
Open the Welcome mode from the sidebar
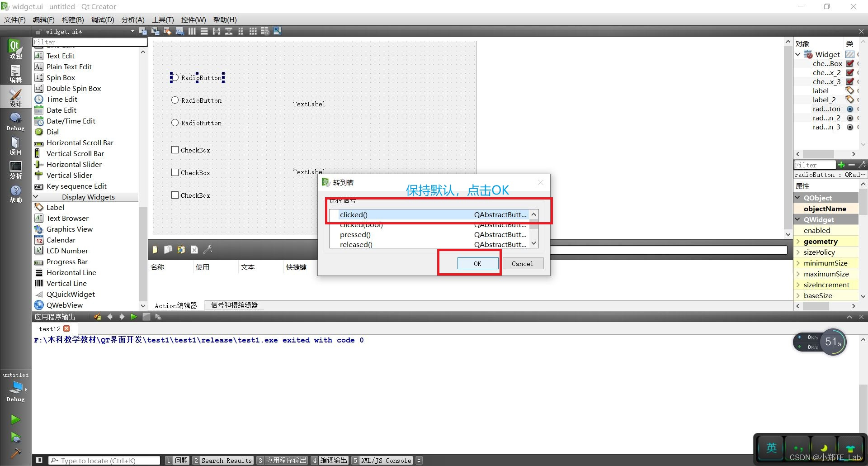tap(16, 50)
